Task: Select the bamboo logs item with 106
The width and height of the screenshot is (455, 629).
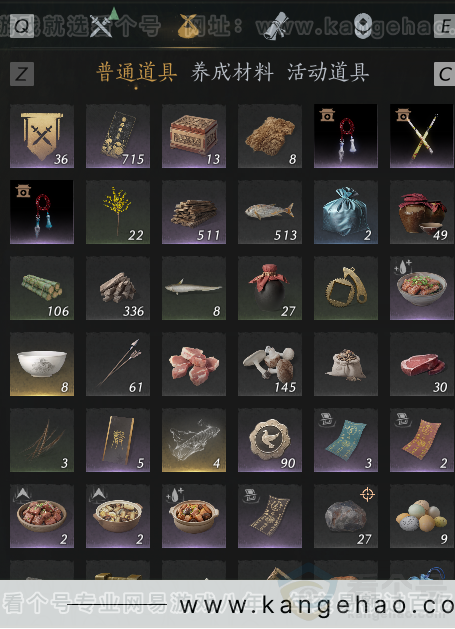Action: click(42, 288)
